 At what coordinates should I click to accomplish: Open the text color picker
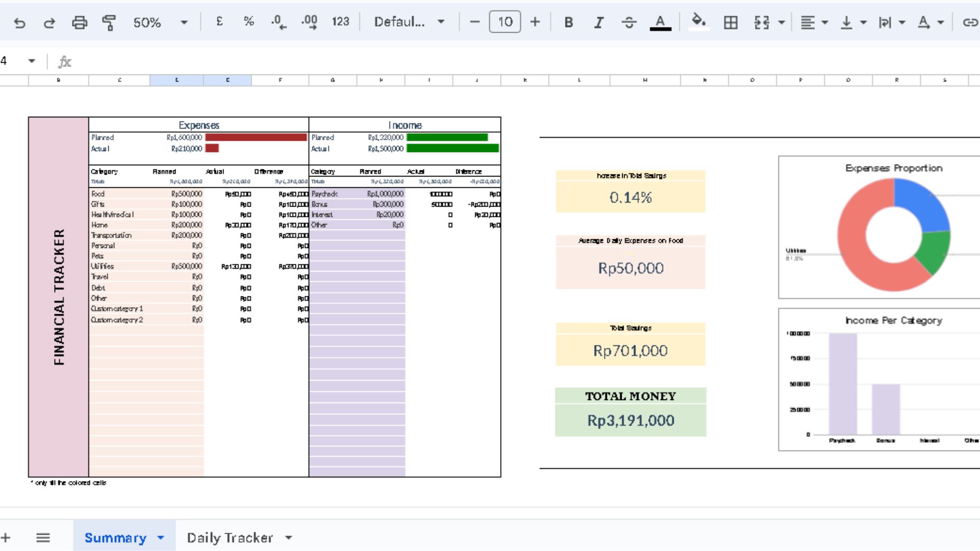pos(660,22)
